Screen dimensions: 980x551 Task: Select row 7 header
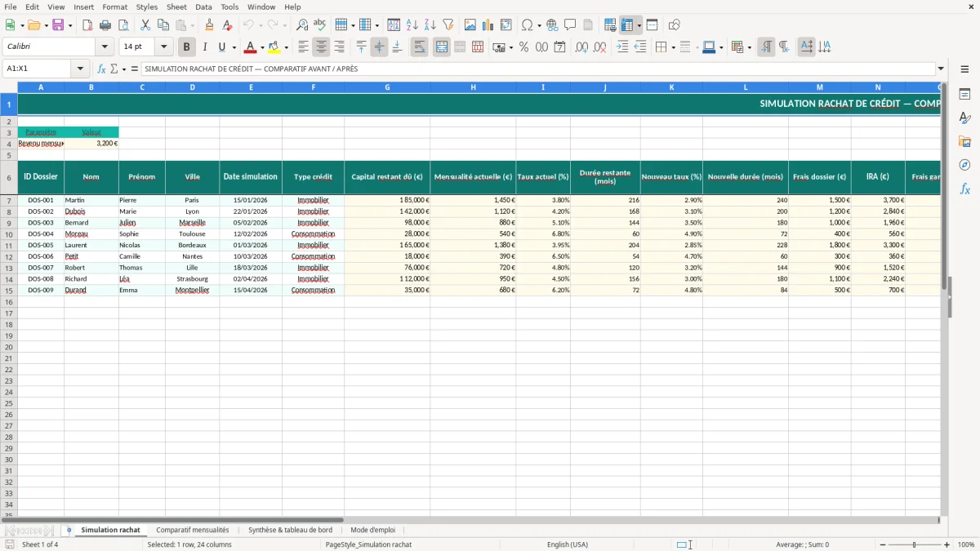pyautogui.click(x=9, y=200)
